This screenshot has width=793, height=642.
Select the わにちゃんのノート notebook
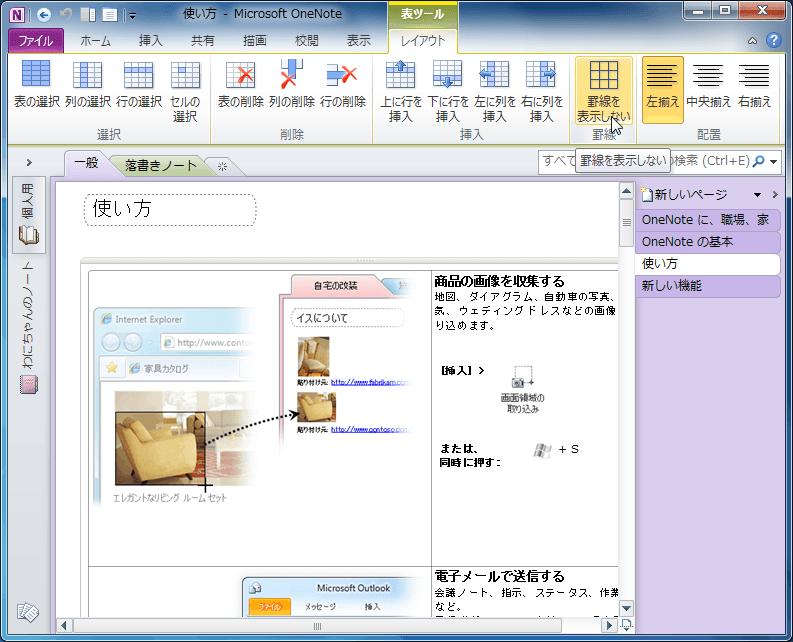pyautogui.click(x=29, y=328)
